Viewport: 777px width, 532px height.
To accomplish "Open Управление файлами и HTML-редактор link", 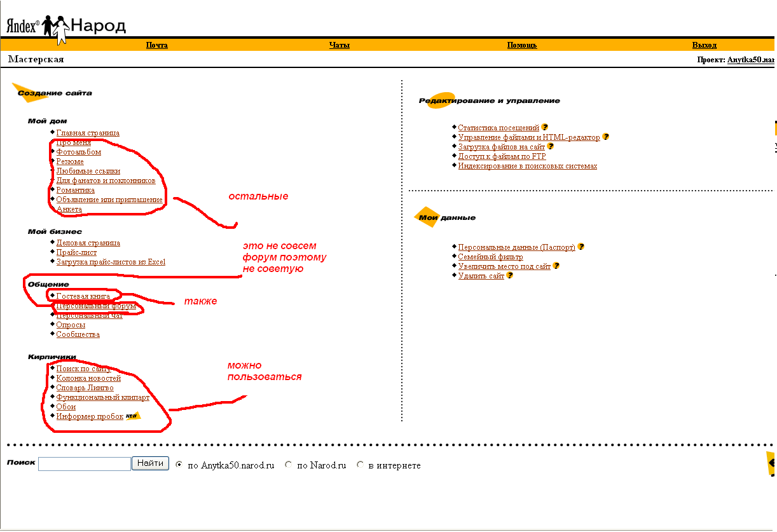I will pos(529,137).
